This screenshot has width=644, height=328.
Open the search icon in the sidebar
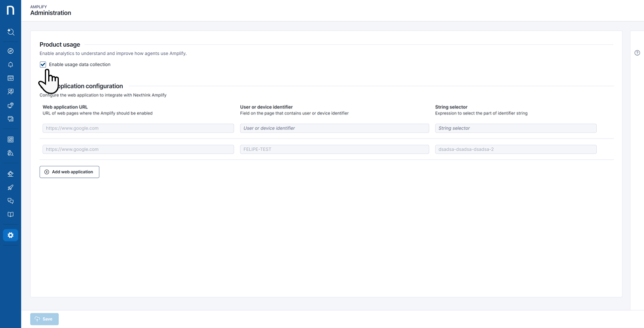click(11, 32)
